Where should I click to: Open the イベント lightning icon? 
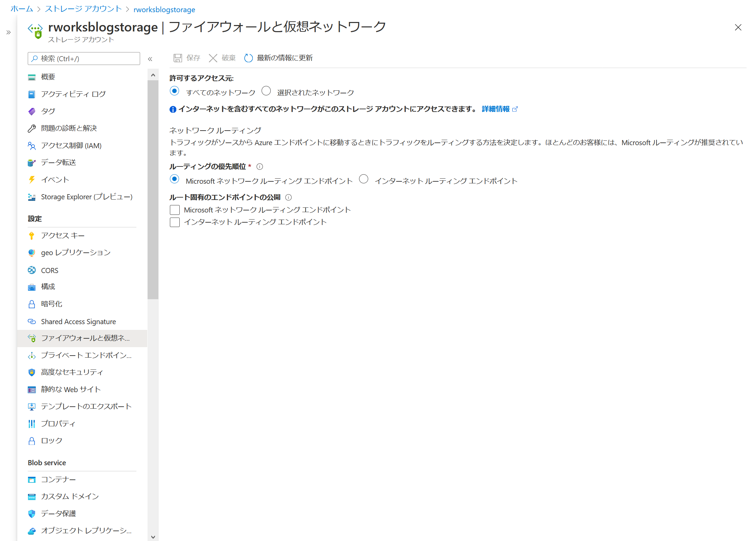click(x=32, y=180)
